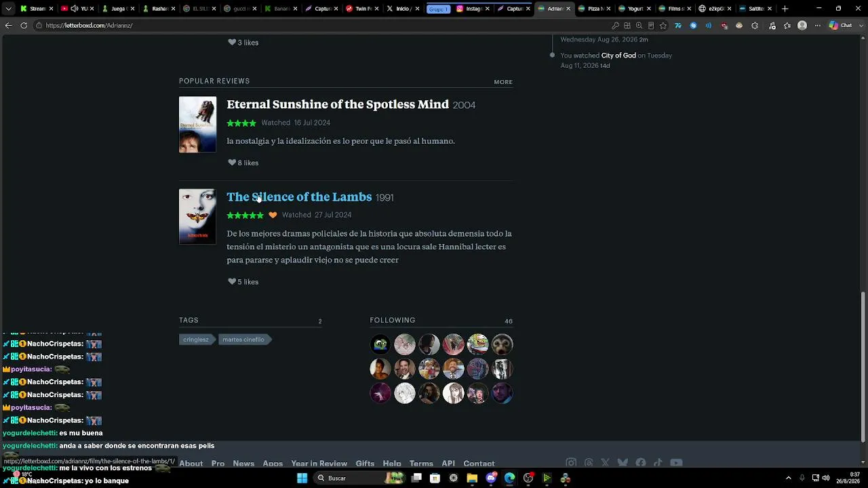Screen dimensions: 868x488
Task: Show hidden system tray icons
Action: coord(788,478)
